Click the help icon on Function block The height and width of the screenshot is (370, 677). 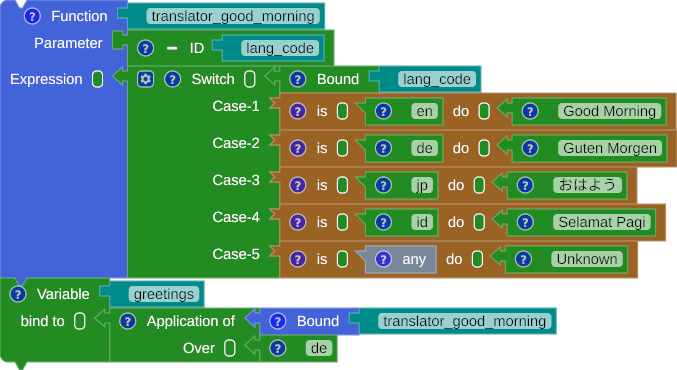click(32, 16)
